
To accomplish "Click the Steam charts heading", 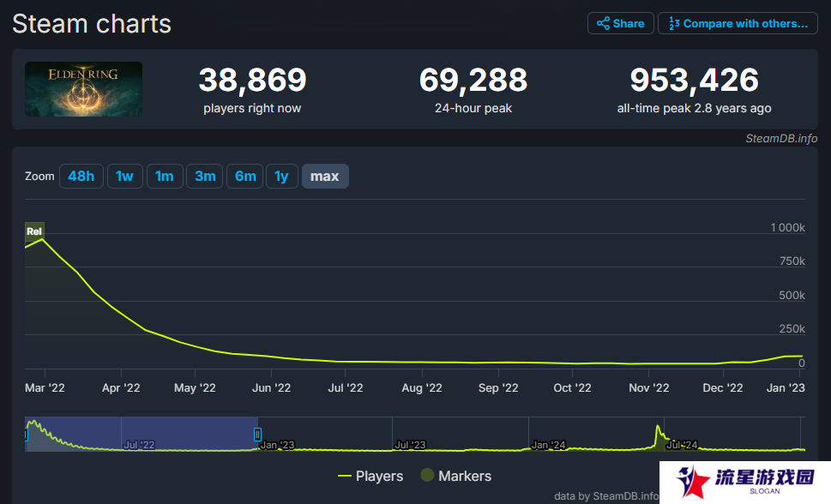I will click(92, 24).
